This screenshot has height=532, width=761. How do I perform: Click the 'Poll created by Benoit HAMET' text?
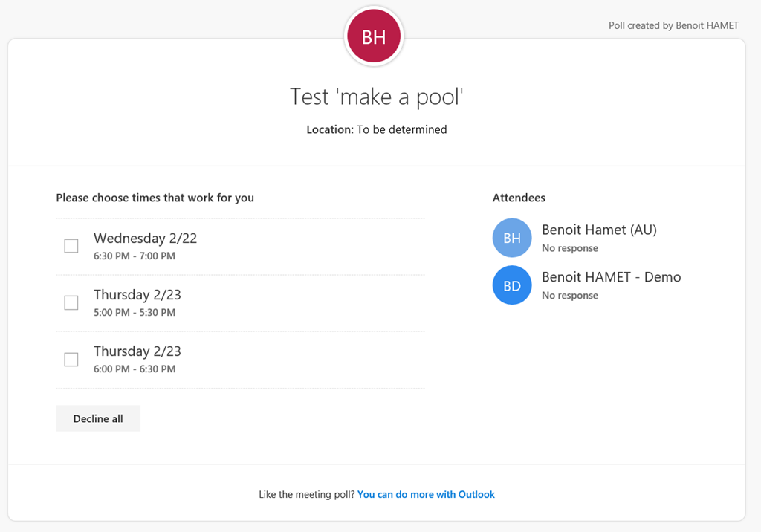click(673, 25)
